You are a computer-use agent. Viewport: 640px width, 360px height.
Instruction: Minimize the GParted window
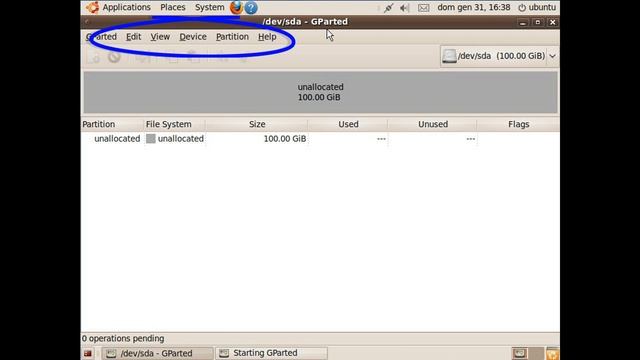click(523, 22)
